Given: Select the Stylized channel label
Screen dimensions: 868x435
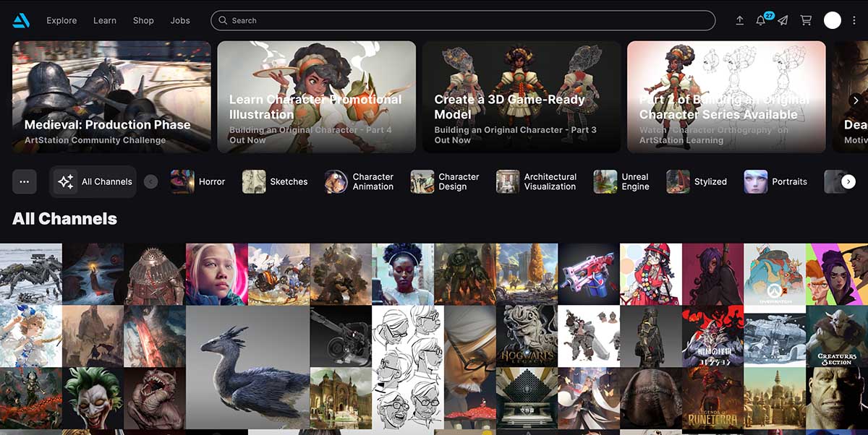Looking at the screenshot, I should (x=710, y=181).
